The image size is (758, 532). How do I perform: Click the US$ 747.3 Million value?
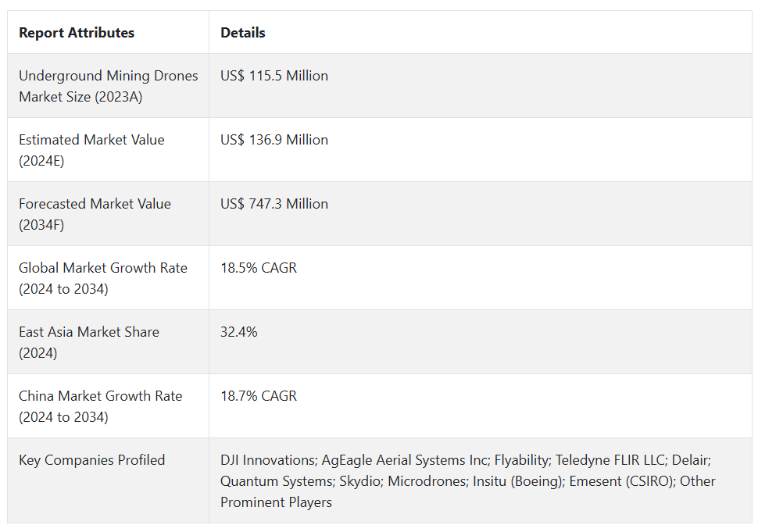274,204
